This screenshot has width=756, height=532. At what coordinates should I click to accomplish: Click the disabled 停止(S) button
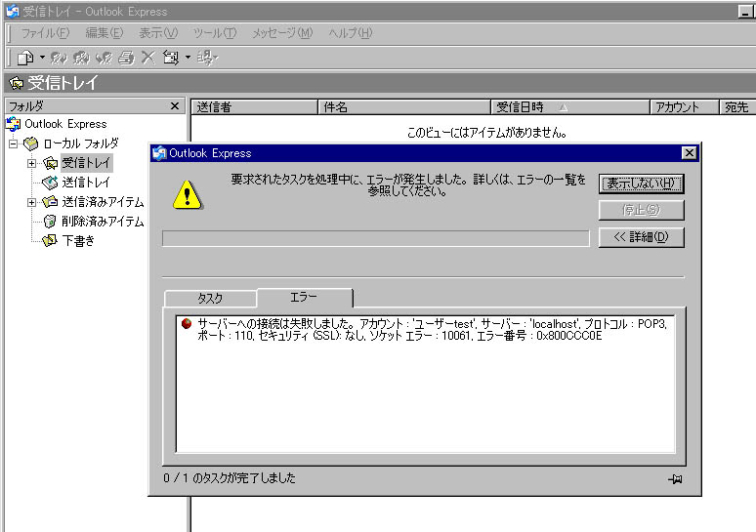click(x=642, y=210)
